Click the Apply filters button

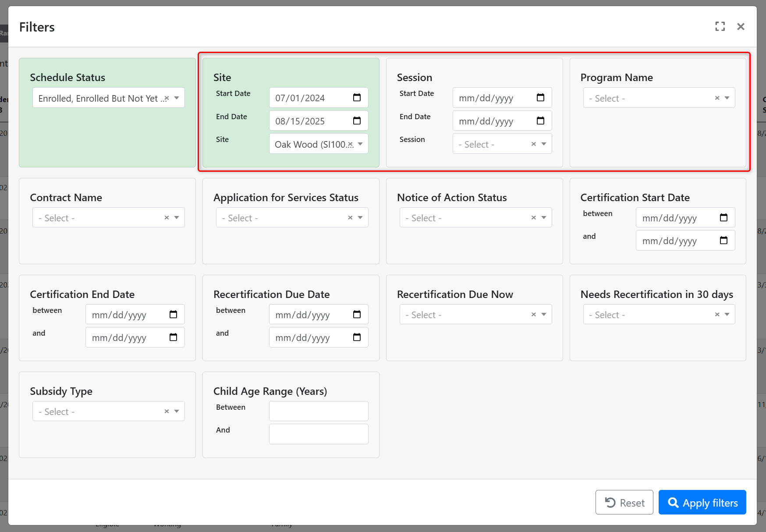(702, 502)
